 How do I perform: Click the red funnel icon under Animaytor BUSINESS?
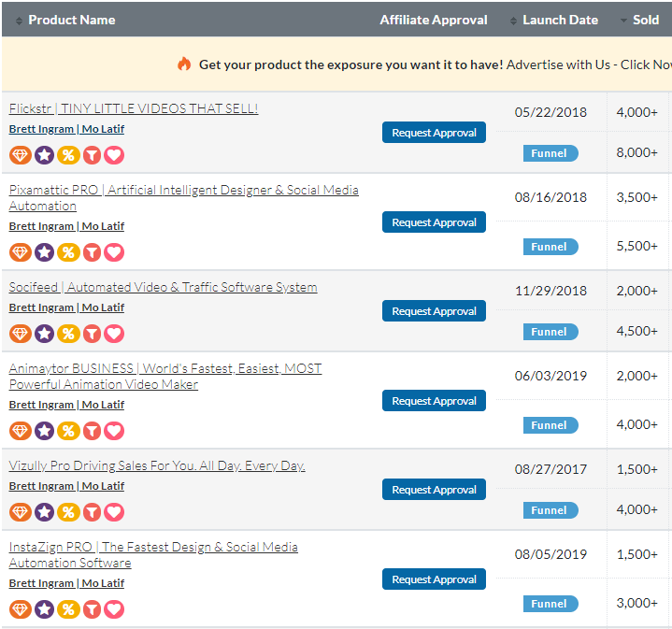[x=92, y=431]
